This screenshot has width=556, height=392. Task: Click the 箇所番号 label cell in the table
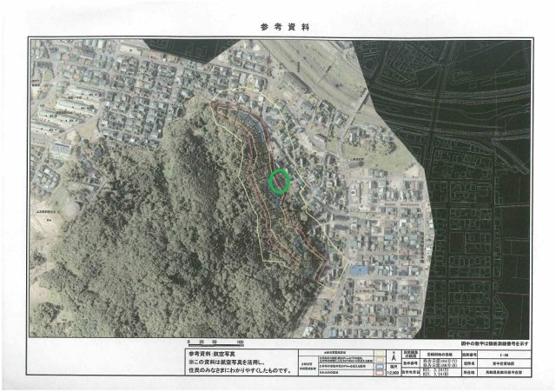(x=469, y=355)
